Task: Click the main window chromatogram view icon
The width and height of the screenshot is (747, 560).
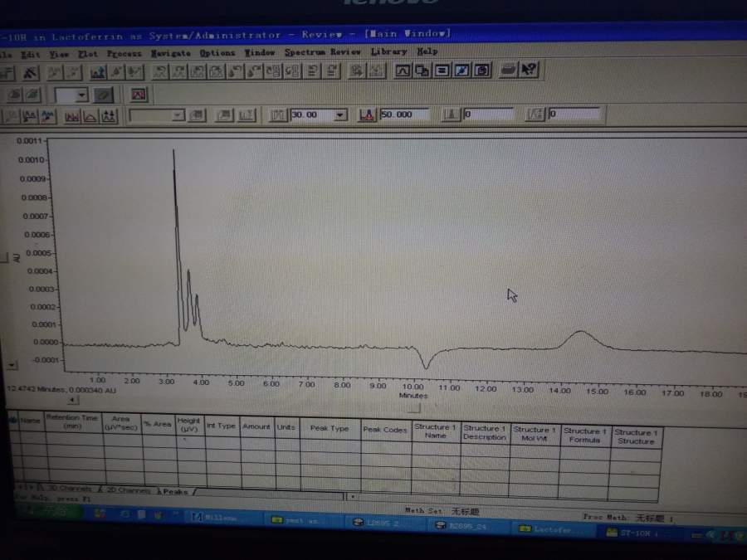Action: pyautogui.click(x=403, y=71)
